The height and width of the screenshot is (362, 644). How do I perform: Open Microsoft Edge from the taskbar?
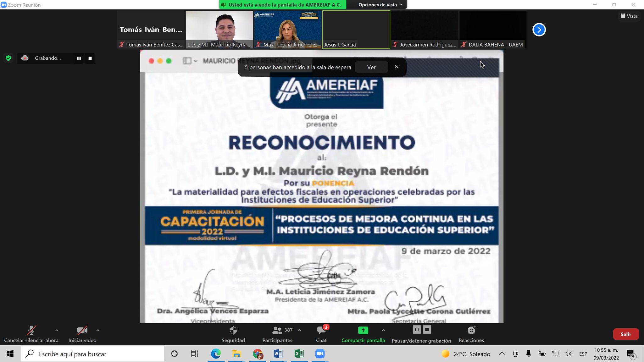pos(216,354)
